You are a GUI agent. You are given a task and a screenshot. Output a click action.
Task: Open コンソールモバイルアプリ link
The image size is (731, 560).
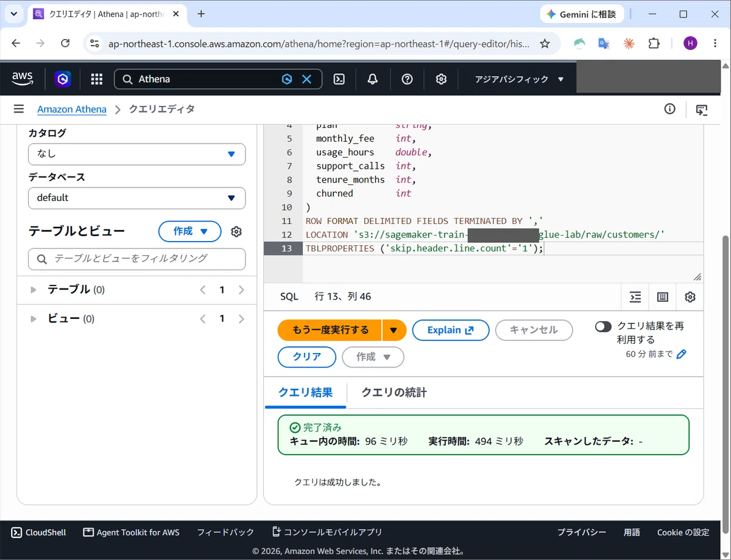coord(327,533)
